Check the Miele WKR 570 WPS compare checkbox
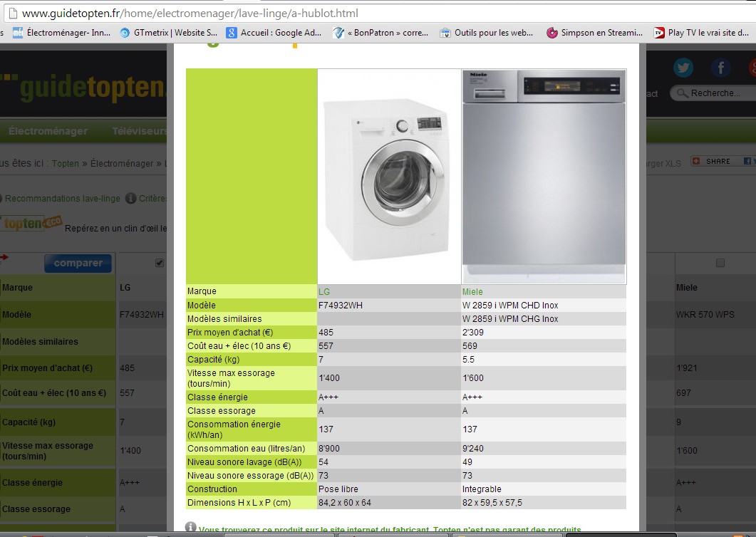 click(x=720, y=263)
